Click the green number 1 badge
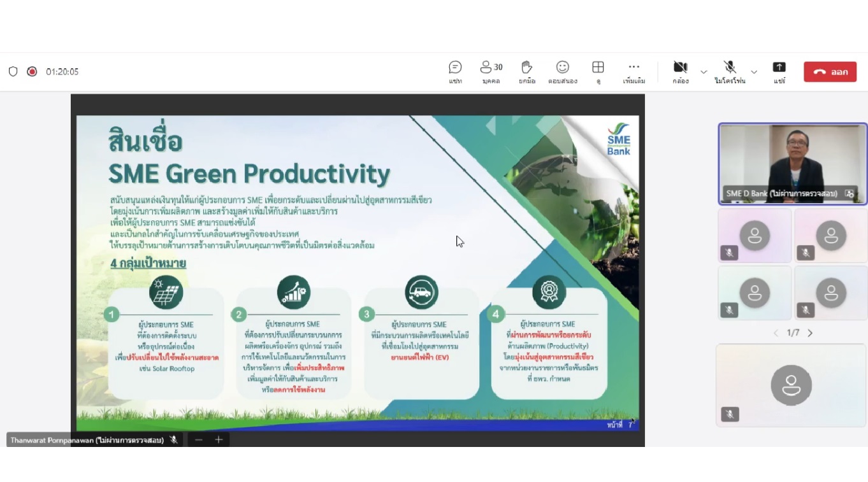The height and width of the screenshot is (482, 868). tap(112, 314)
